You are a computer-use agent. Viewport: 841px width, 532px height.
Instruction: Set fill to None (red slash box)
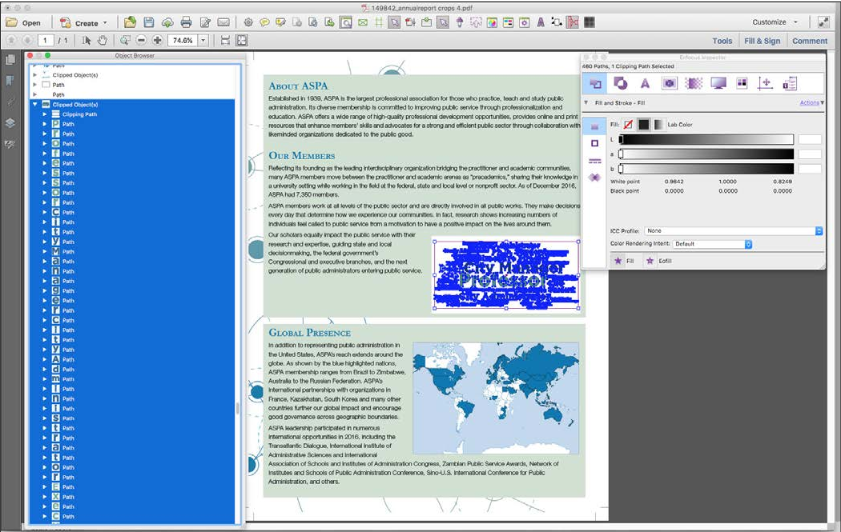628,124
